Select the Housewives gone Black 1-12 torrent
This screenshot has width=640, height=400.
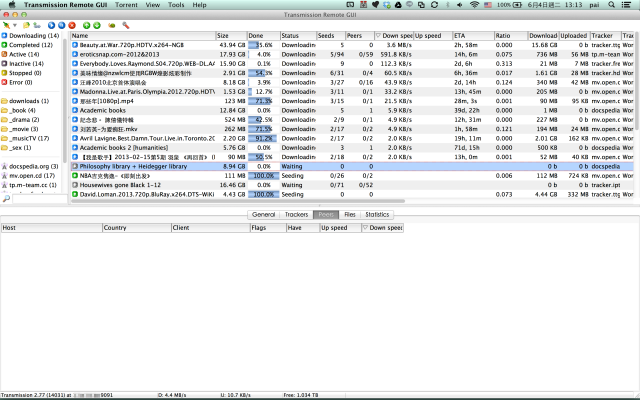point(122,184)
